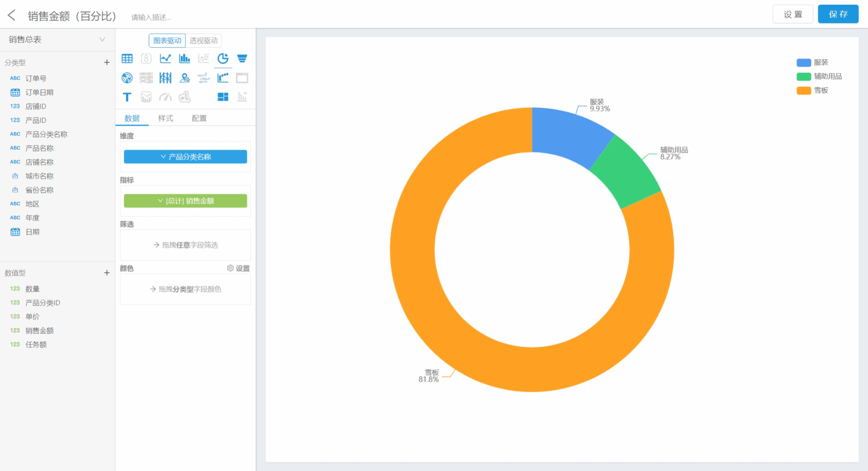Click the 设置 button in header
The image size is (868, 471).
tap(792, 14)
